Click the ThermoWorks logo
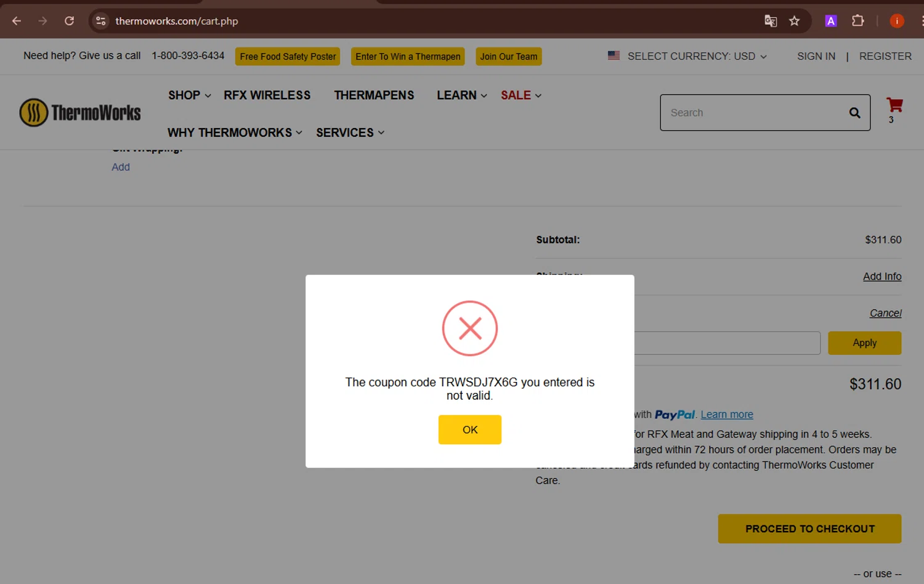The width and height of the screenshot is (924, 584). (x=80, y=113)
